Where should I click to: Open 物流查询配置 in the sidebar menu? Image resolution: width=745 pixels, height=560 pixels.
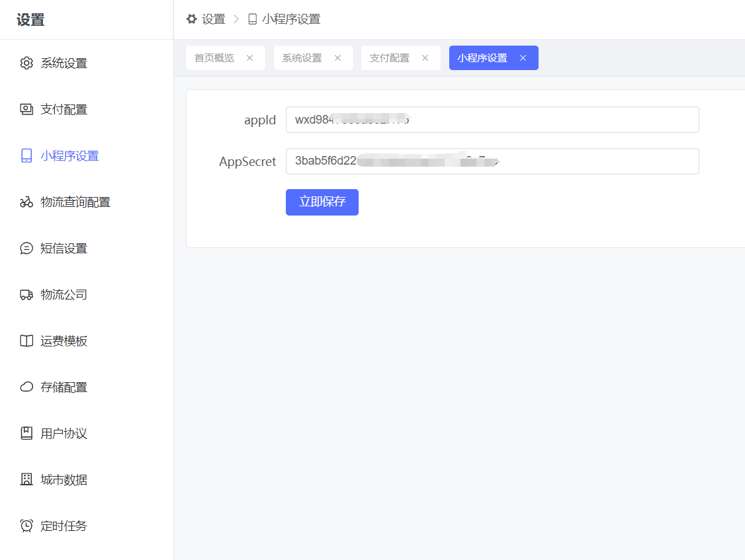[x=87, y=202]
